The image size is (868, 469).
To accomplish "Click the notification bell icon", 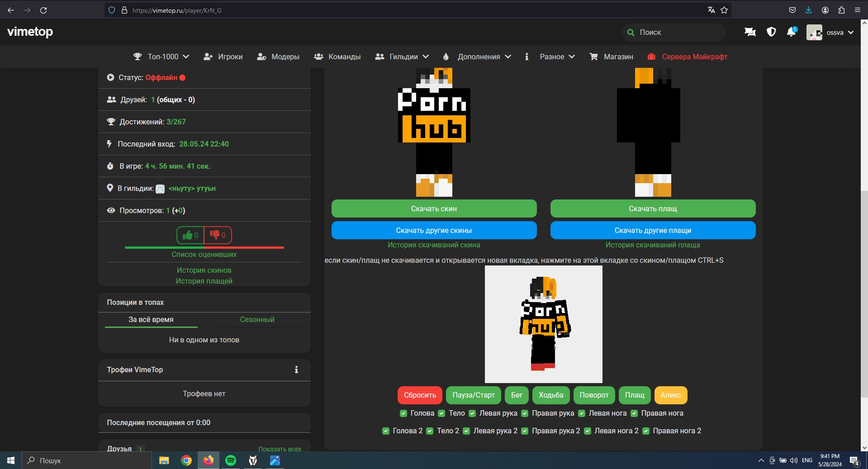I will pos(791,32).
